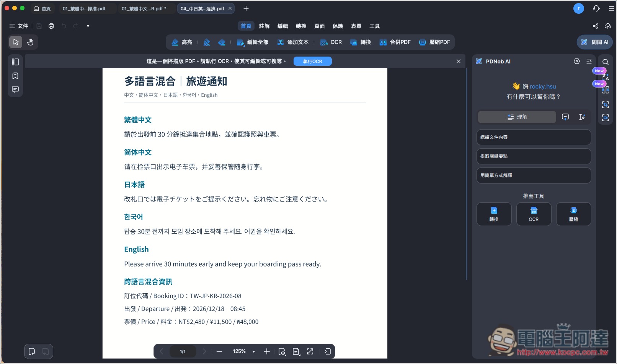Select the 理解 mode tab
Viewport: 617px width, 364px height.
click(517, 117)
